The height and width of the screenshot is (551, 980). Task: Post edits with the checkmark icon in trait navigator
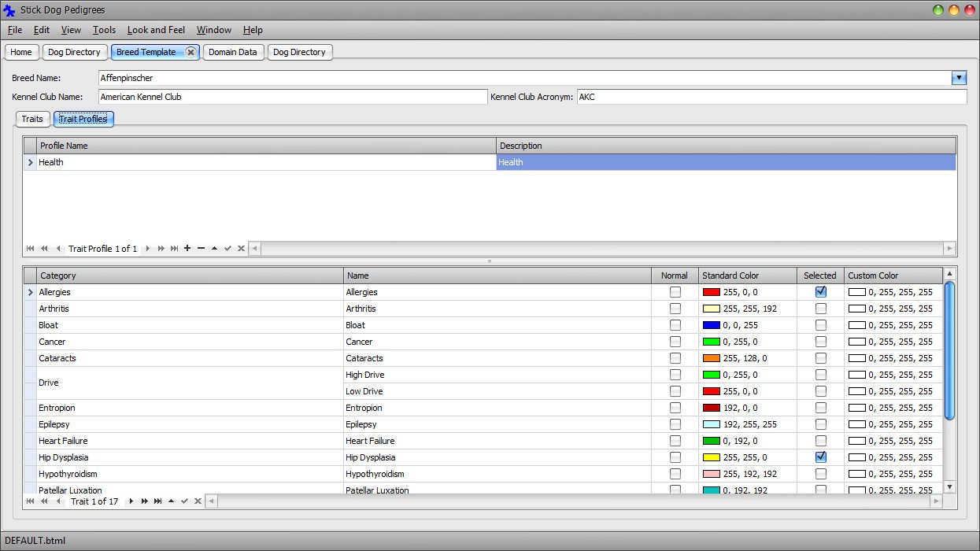(185, 501)
